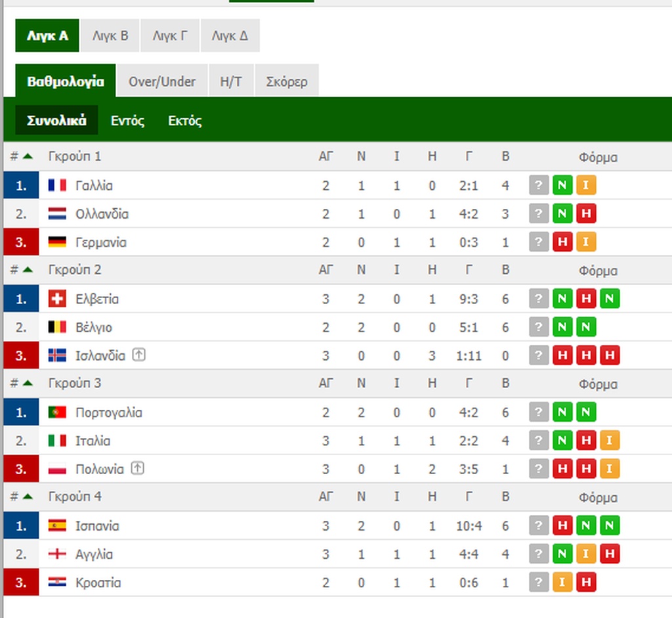Click the gray question mark form icon for Γαλλία

click(x=538, y=186)
